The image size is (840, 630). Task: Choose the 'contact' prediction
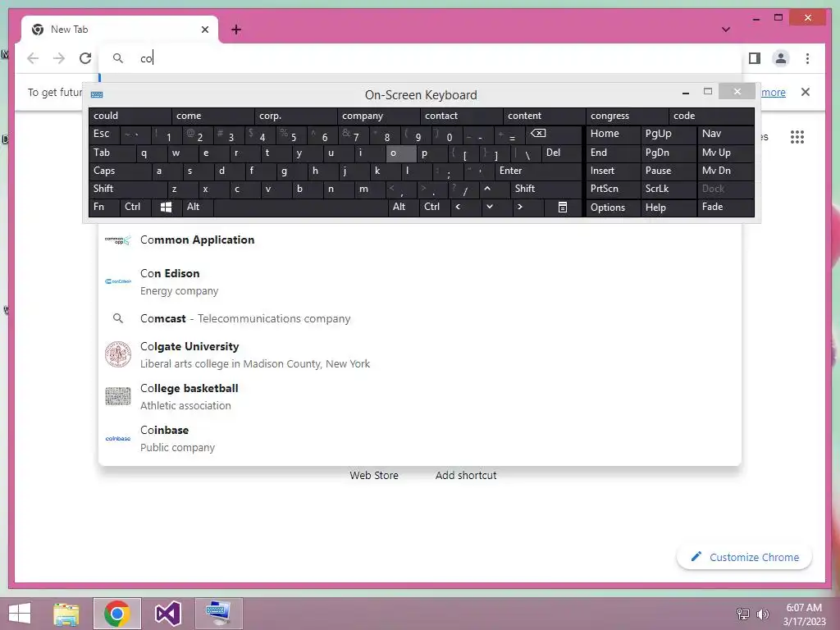(461, 116)
